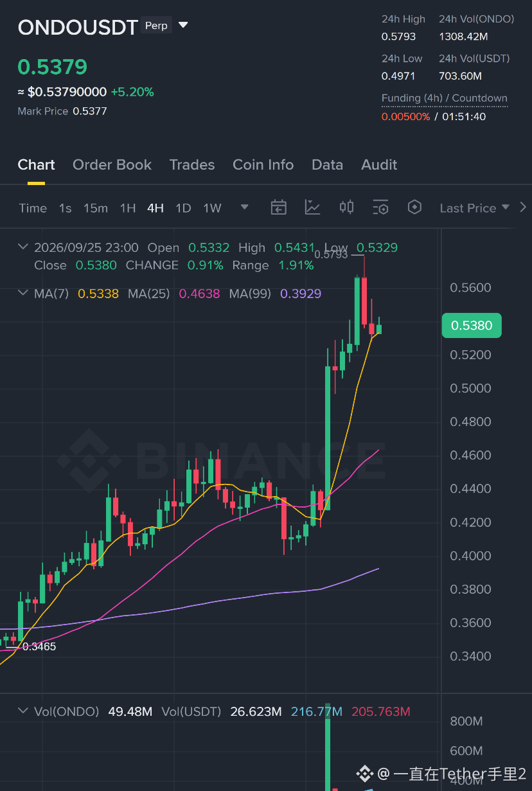This screenshot has height=791, width=532.
Task: Collapse the MA indicator legend
Action: point(23,293)
